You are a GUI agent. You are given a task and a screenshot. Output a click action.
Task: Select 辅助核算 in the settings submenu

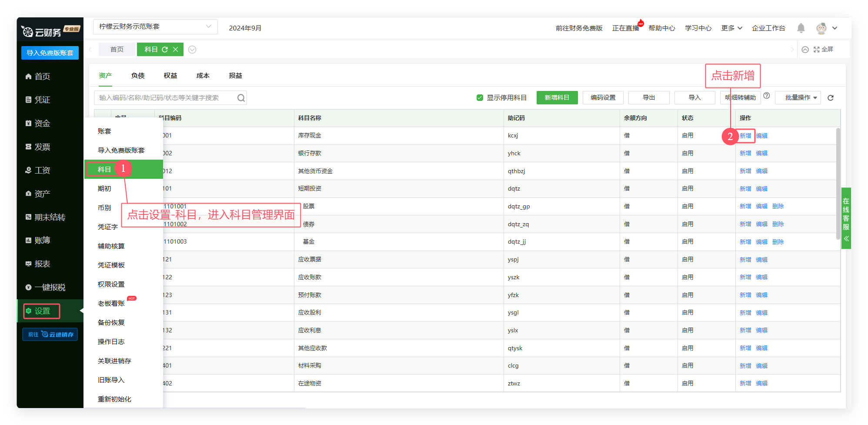(x=111, y=246)
